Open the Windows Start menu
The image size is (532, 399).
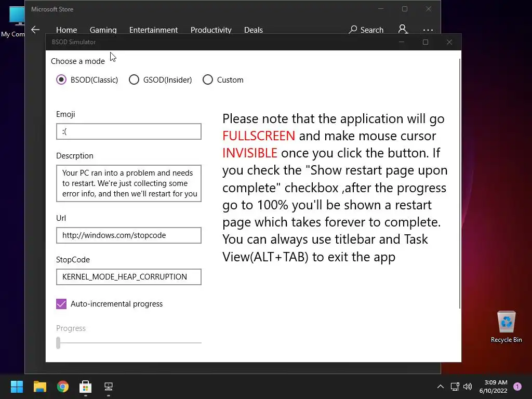17,387
